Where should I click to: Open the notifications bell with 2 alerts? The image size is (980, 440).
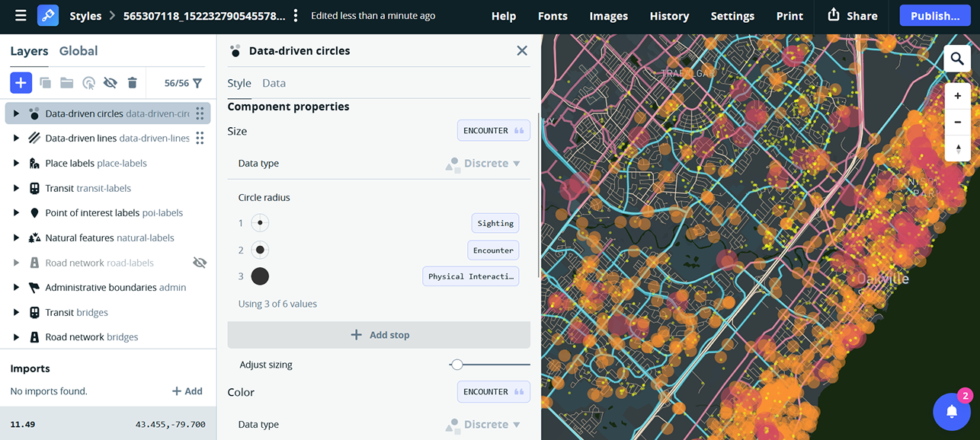coord(952,412)
